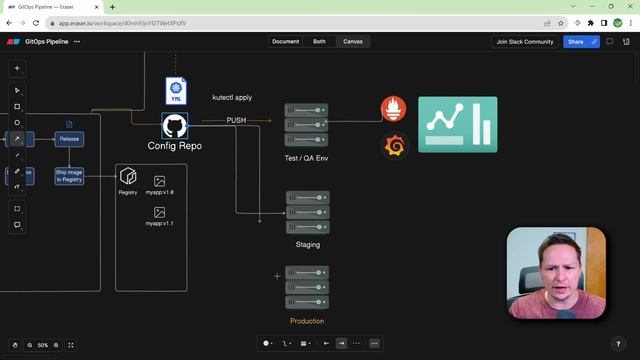Switch to the Canvas view tab
Screen dimensions: 640x360
tap(353, 42)
